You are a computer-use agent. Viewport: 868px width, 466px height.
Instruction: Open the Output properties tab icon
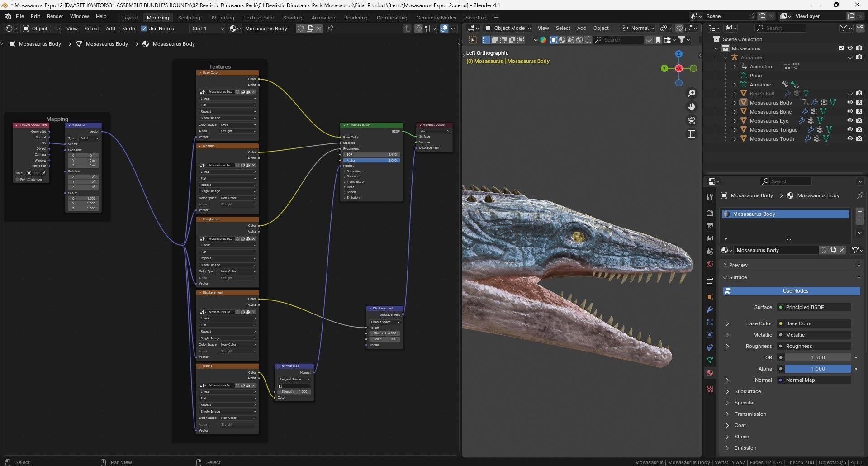(x=710, y=226)
